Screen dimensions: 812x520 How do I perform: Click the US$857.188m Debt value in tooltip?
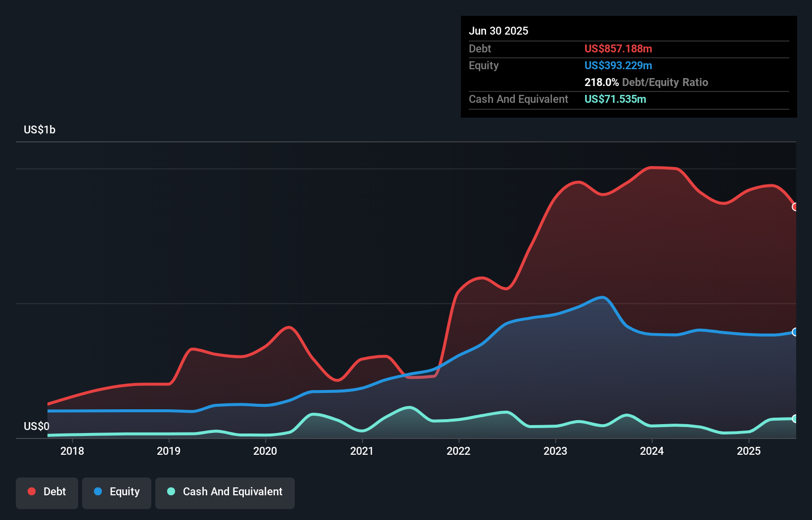618,48
